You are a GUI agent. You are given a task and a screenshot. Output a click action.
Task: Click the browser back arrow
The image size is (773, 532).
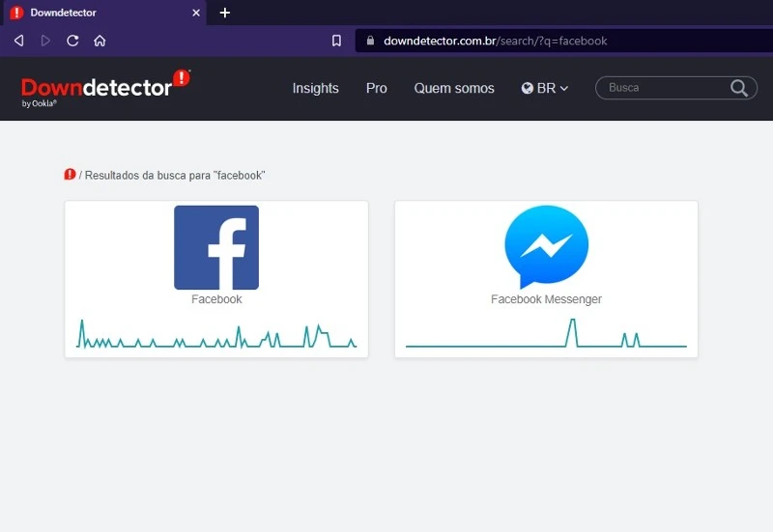18,41
